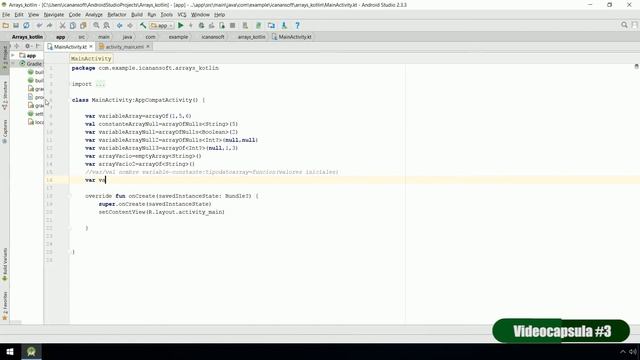Click the Cut scissors icon
Image resolution: width=640 pixels, height=360 pixels.
(62, 25)
